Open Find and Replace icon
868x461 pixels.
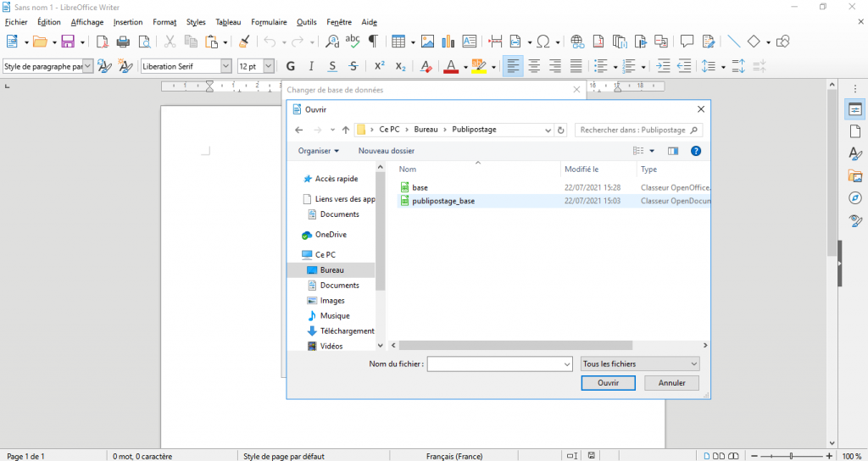point(332,42)
